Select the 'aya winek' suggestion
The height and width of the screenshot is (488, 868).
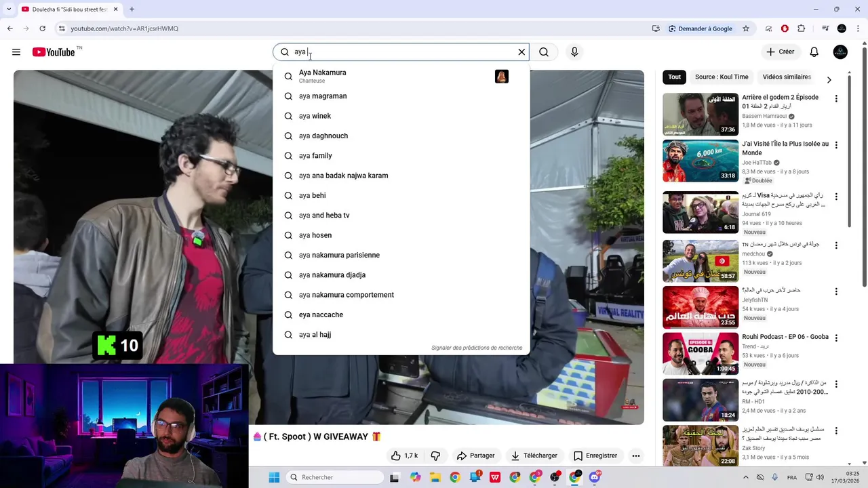coord(401,116)
